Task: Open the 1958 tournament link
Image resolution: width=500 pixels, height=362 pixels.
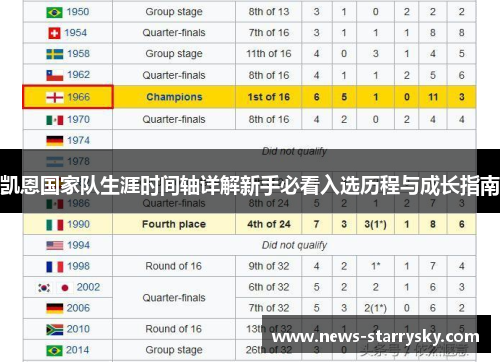Action: (x=78, y=54)
